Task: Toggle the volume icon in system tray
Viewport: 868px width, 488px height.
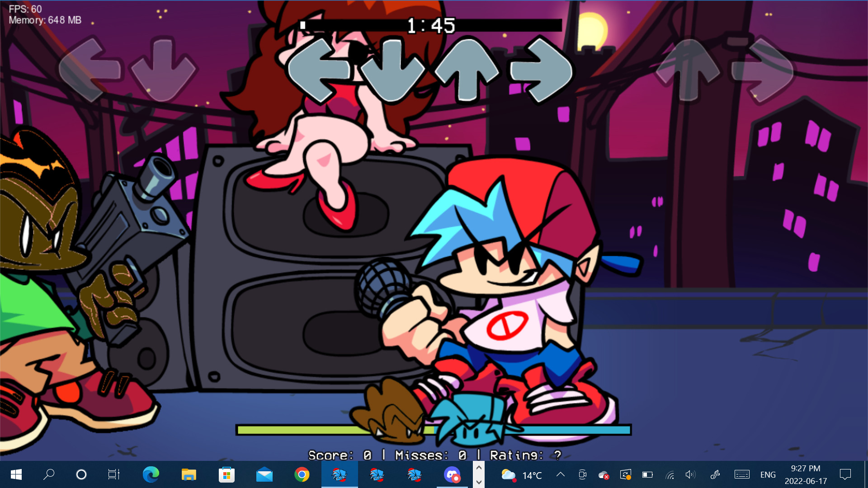Action: [x=690, y=474]
